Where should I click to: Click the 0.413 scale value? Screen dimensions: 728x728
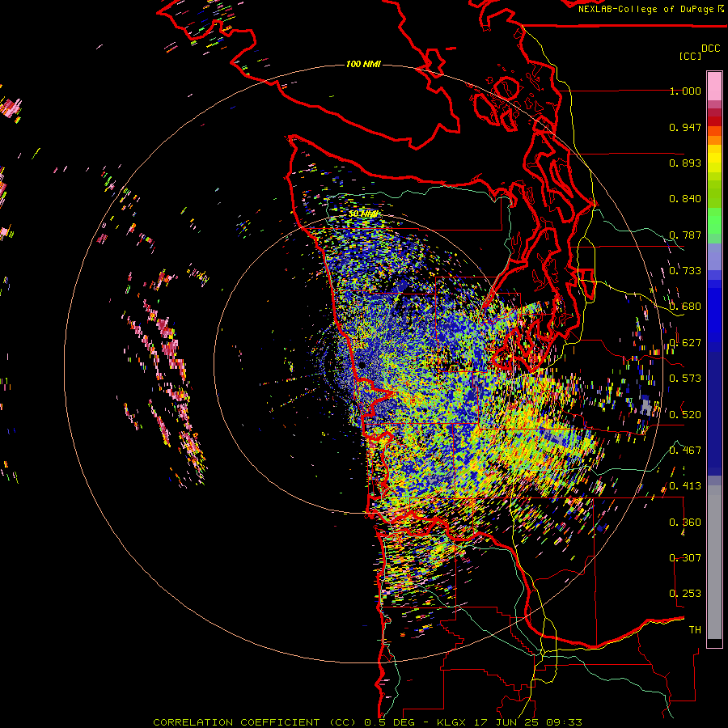point(685,486)
